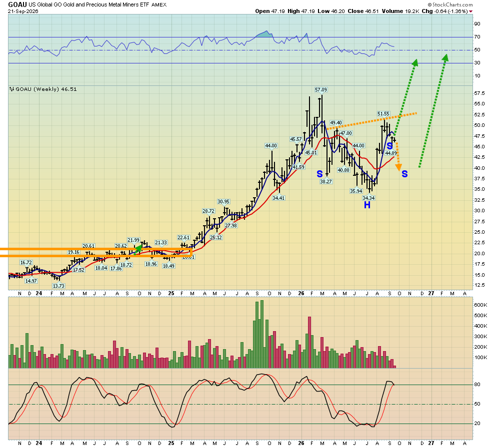Click the bar-style icon before GOAU (Weekly)
Screen dimensions: 495x448
click(11, 89)
